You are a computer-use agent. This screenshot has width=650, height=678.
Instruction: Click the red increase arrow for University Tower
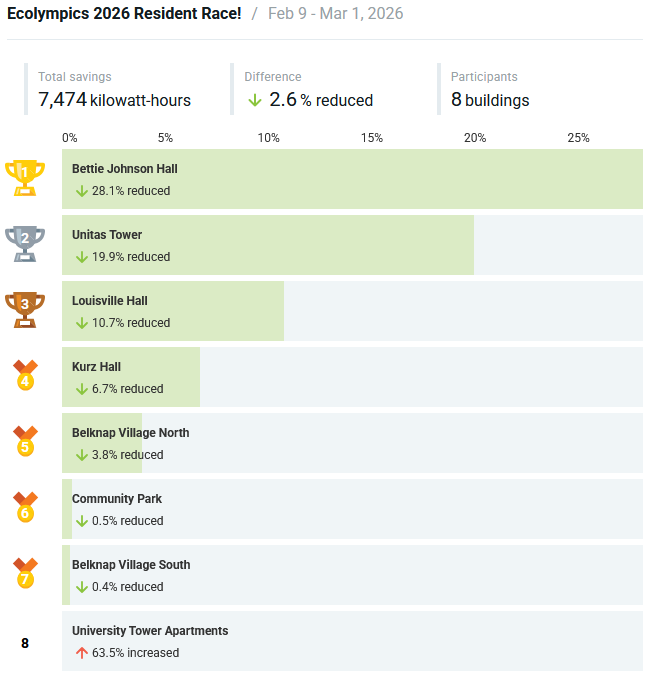tap(82, 653)
